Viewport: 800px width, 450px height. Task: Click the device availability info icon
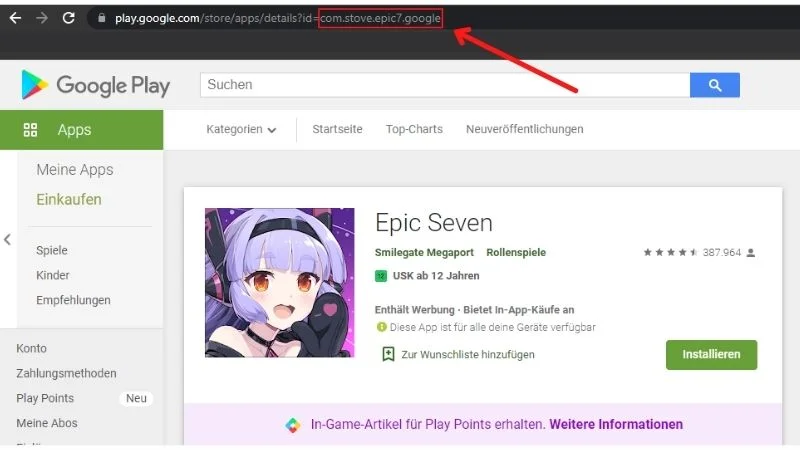click(381, 327)
